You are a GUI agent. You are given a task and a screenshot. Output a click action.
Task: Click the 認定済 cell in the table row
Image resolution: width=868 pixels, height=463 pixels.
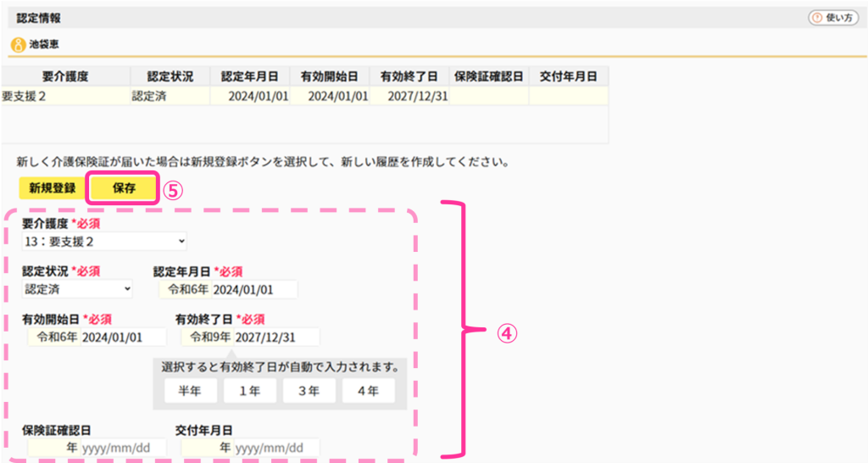pos(170,97)
